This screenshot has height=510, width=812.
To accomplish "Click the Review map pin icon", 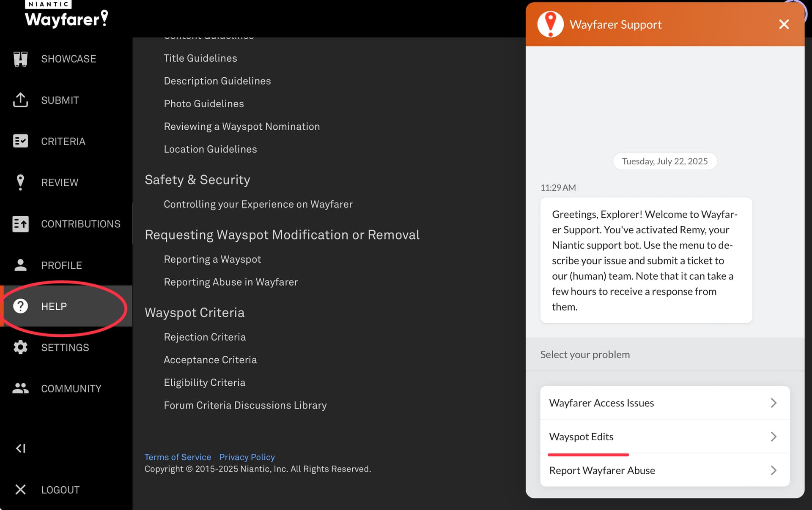I will (20, 182).
